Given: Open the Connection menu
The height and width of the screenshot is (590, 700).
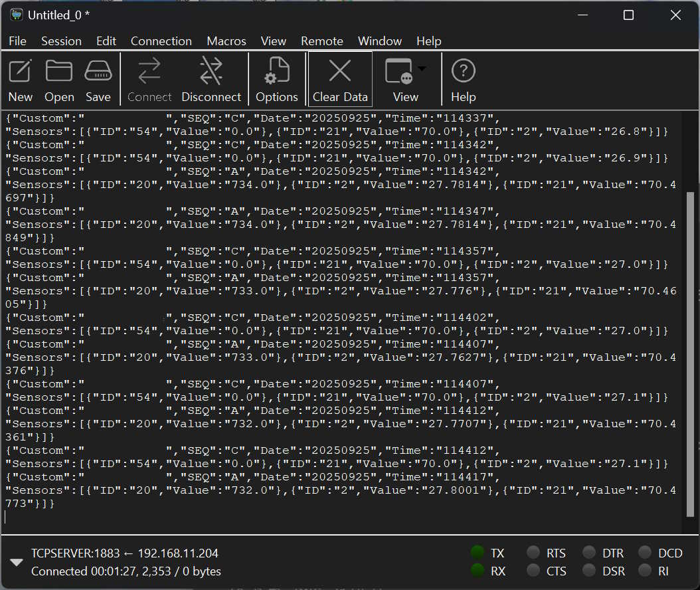Looking at the screenshot, I should 161,41.
